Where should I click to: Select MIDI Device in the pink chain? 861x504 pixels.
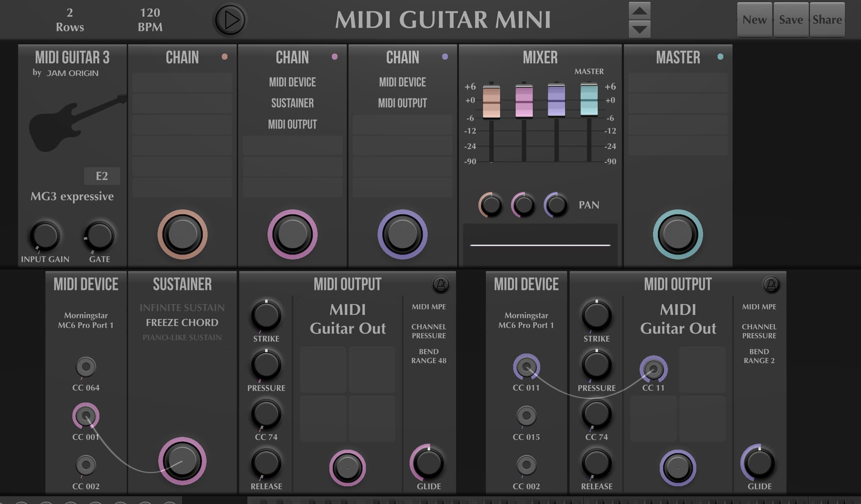click(292, 82)
